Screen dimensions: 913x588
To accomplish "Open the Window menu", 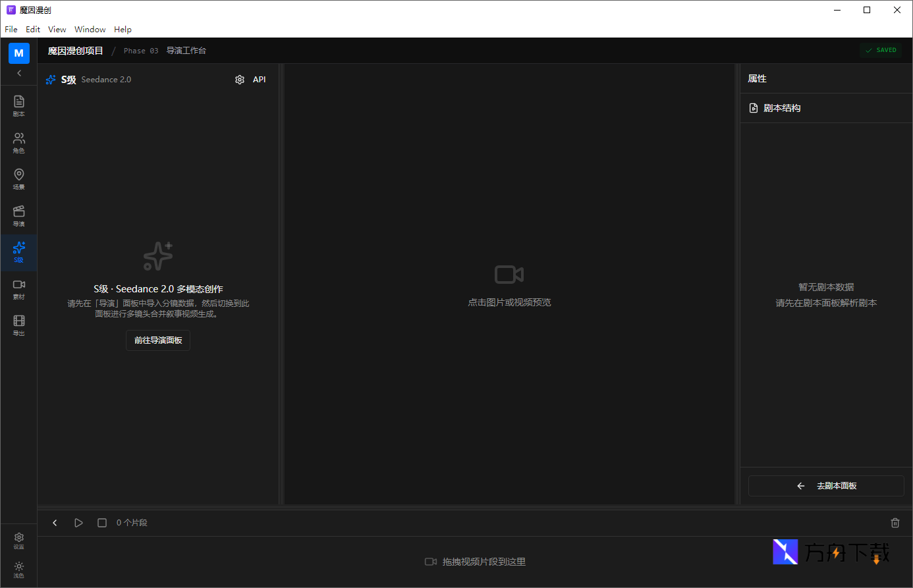I will [90, 30].
